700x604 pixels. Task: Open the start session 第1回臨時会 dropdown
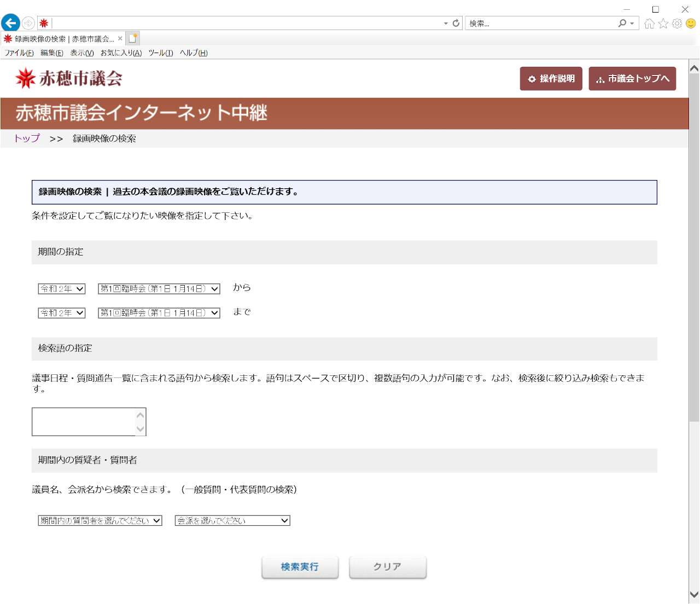[159, 289]
